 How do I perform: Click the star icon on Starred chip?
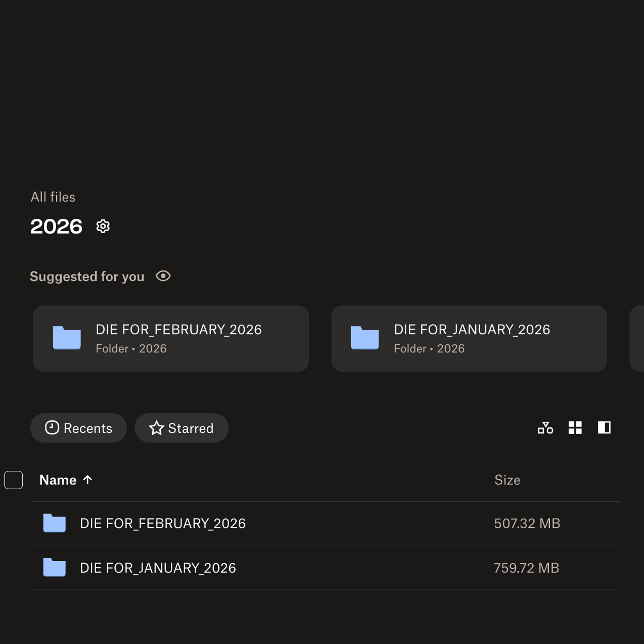[x=157, y=428]
